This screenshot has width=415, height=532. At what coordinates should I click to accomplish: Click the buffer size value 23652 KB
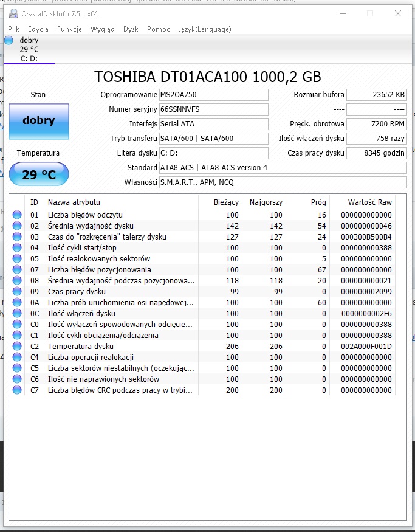tap(376, 95)
